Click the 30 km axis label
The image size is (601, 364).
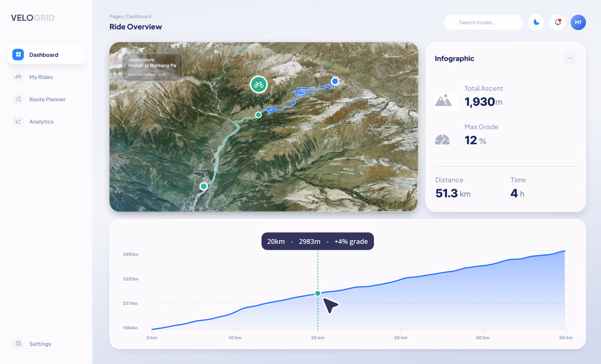click(x=400, y=338)
